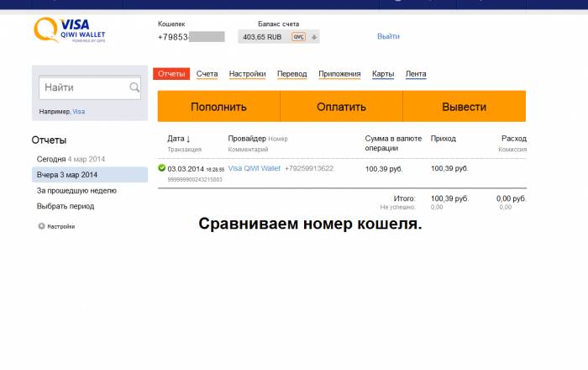Expand the account balance dropdown arrow

[x=314, y=37]
